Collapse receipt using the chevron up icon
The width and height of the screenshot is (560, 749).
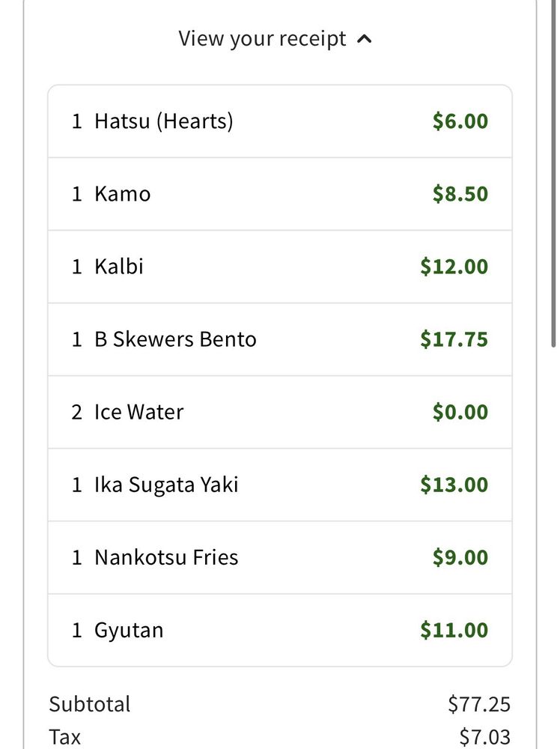coord(365,40)
